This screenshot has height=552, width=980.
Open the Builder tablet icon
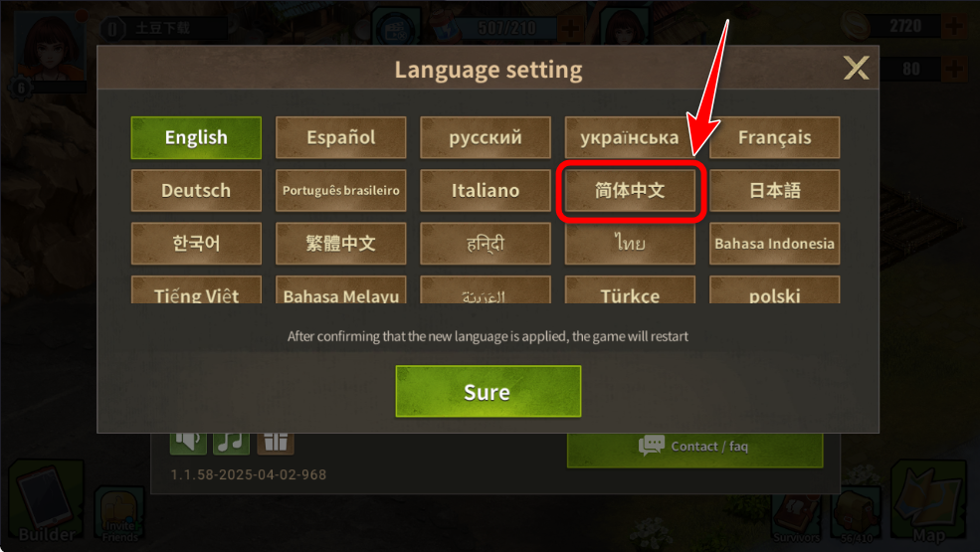[47, 502]
